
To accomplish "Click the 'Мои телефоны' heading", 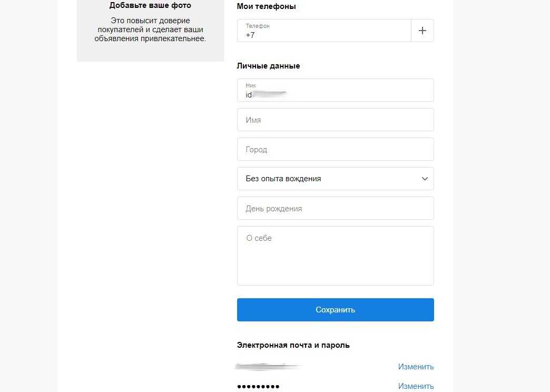I will 266,6.
